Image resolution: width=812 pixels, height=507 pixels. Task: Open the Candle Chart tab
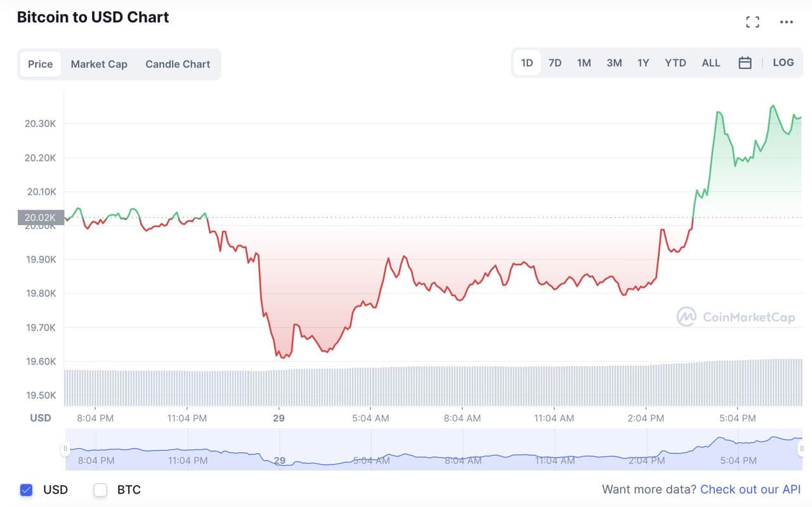(x=178, y=64)
